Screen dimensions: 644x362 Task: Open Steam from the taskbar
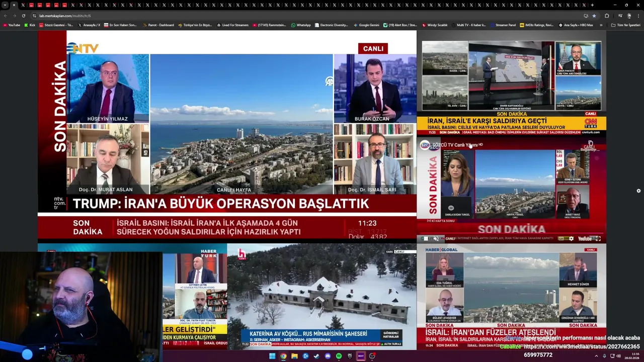[316, 356]
